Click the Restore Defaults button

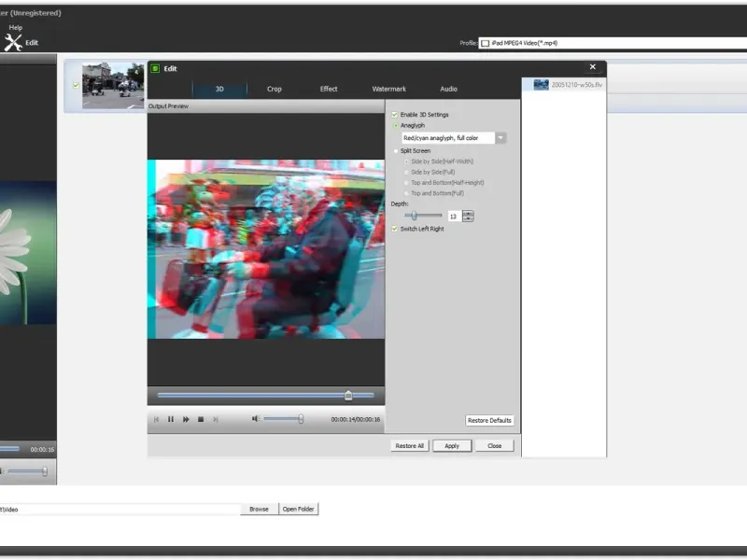489,421
